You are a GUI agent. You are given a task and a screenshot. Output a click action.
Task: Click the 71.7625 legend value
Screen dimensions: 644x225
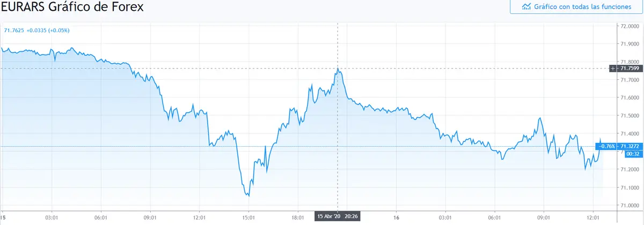tap(14, 31)
